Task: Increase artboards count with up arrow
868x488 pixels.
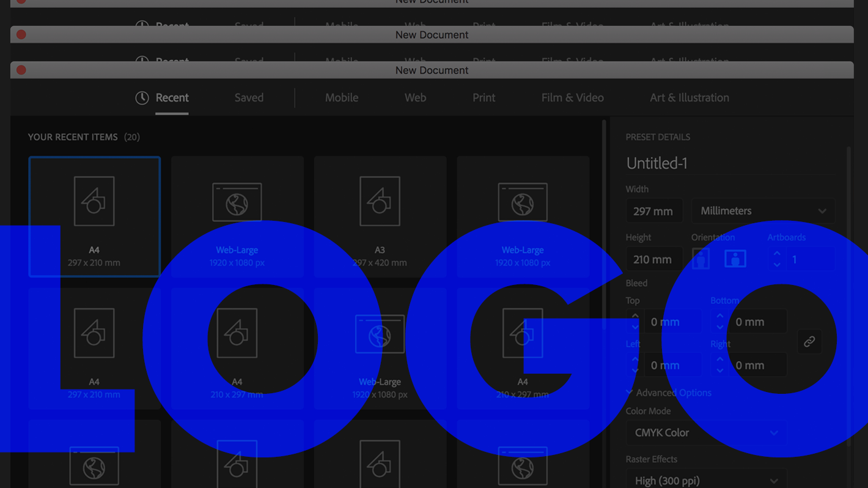Action: pos(777,253)
